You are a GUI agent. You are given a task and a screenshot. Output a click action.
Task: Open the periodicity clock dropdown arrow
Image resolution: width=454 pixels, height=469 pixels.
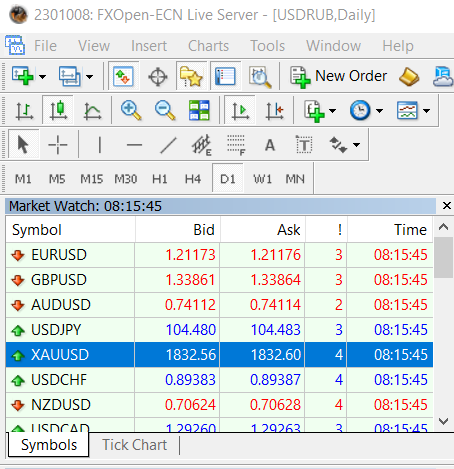click(x=379, y=110)
